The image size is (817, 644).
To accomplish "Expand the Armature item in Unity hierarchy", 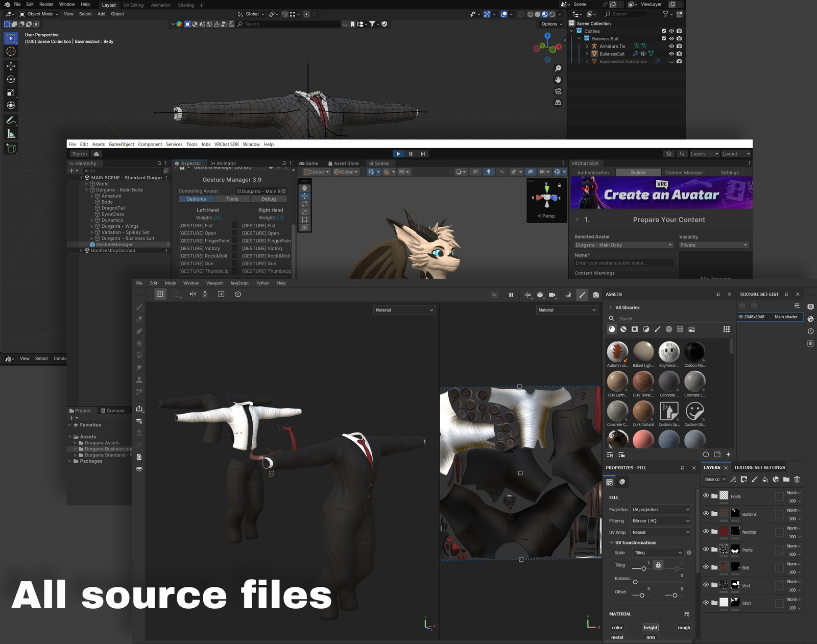I will click(x=92, y=196).
